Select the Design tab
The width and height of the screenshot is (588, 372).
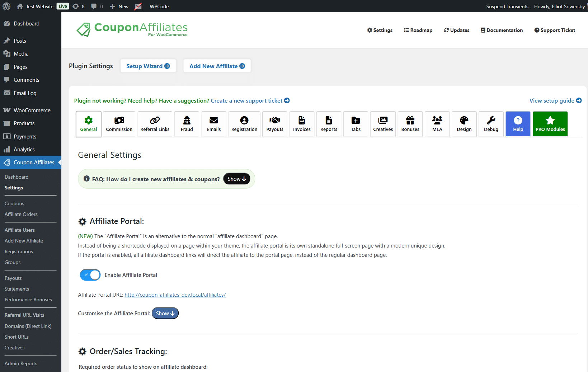pos(464,124)
